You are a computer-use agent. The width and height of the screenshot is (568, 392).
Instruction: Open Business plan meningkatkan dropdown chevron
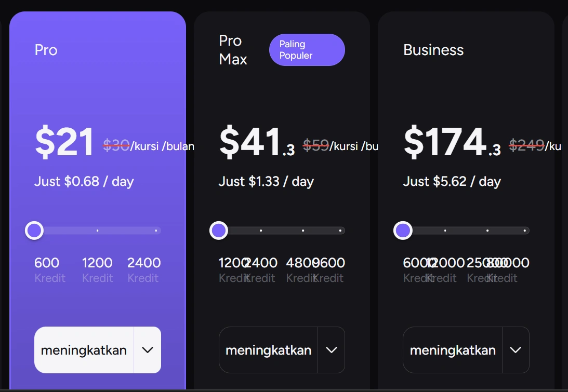point(516,350)
